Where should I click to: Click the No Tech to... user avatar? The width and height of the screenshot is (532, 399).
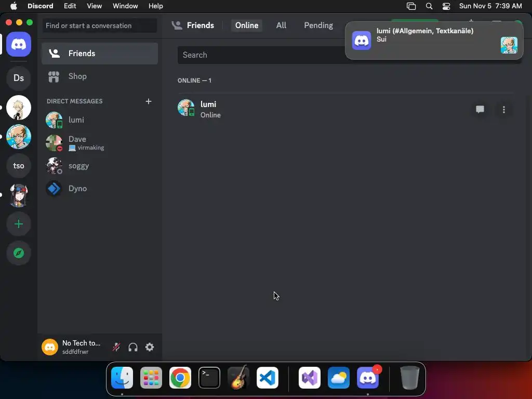point(50,347)
